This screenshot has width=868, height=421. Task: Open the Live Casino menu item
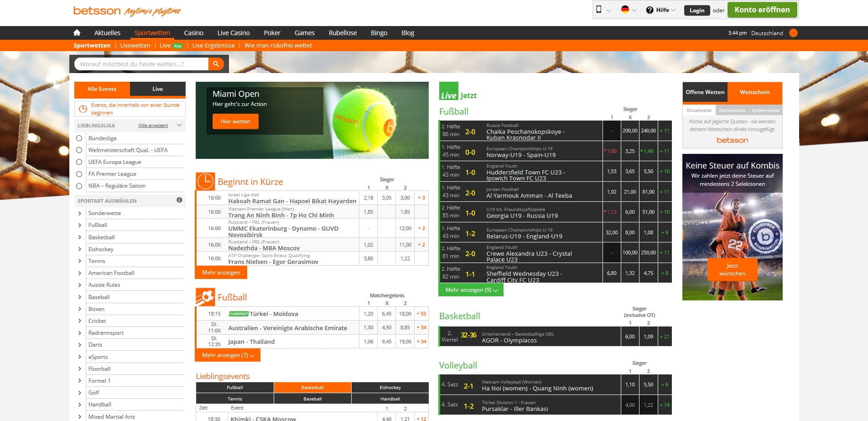coord(234,33)
